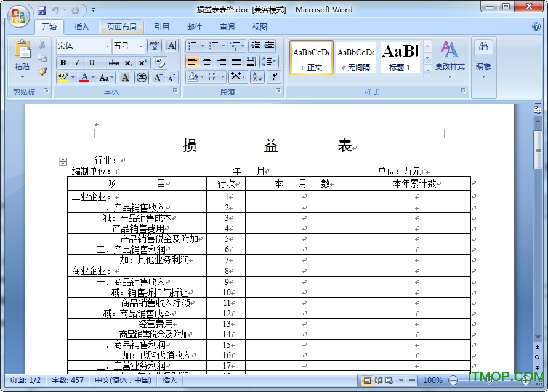This screenshot has height=392, width=548.
Task: Switch to the 插入 ribbon tab
Action: tap(81, 26)
